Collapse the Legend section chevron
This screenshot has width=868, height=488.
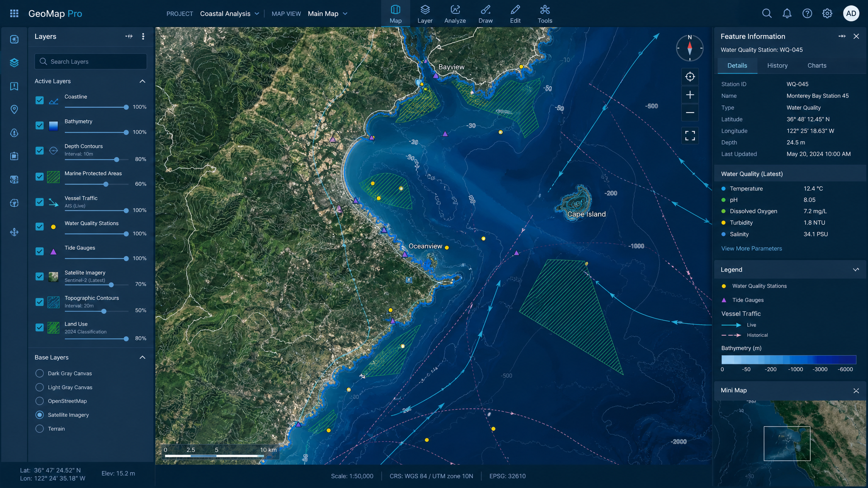coord(856,270)
